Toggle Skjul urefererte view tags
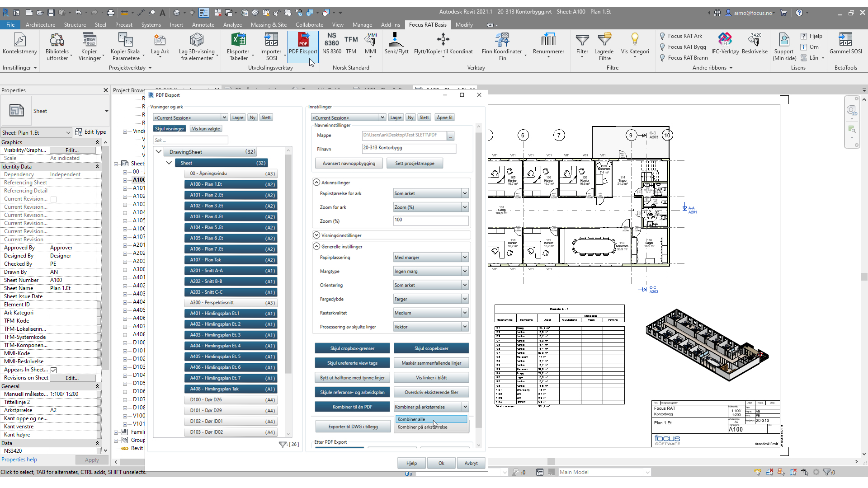Screen dimensions: 868x488 coord(352,363)
